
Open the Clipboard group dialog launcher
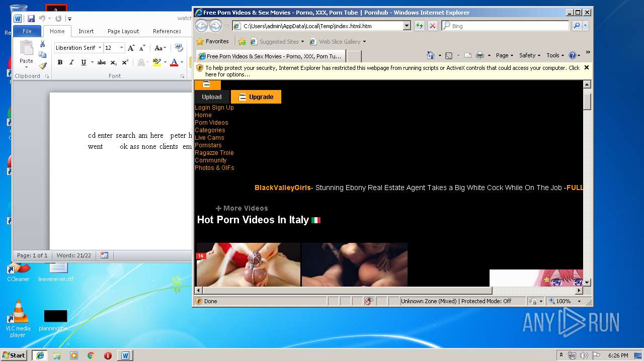[x=47, y=76]
